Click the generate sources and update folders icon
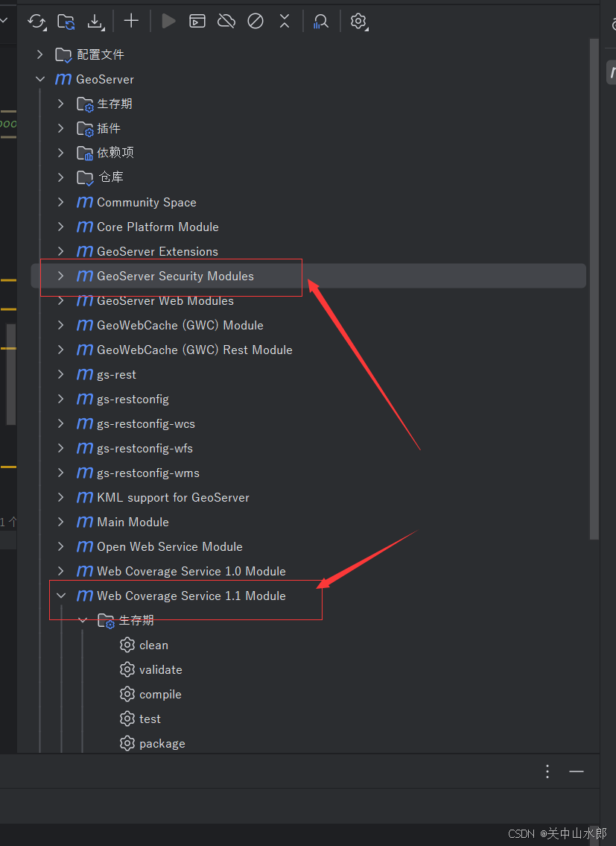The width and height of the screenshot is (616, 846). (66, 21)
